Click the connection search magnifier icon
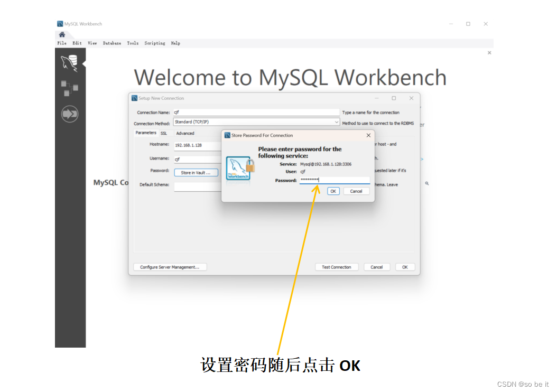Screen dimensions: 557x392 427,183
